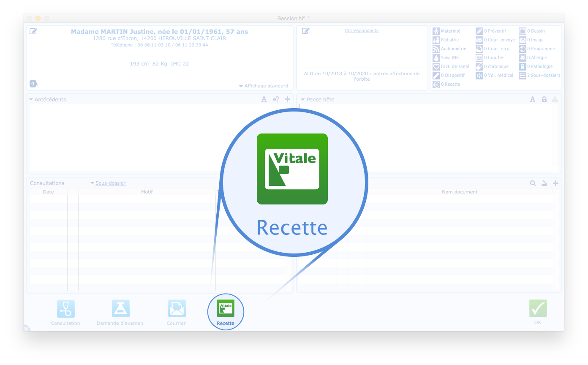Edit patient identity with pencil icon

tap(33, 31)
